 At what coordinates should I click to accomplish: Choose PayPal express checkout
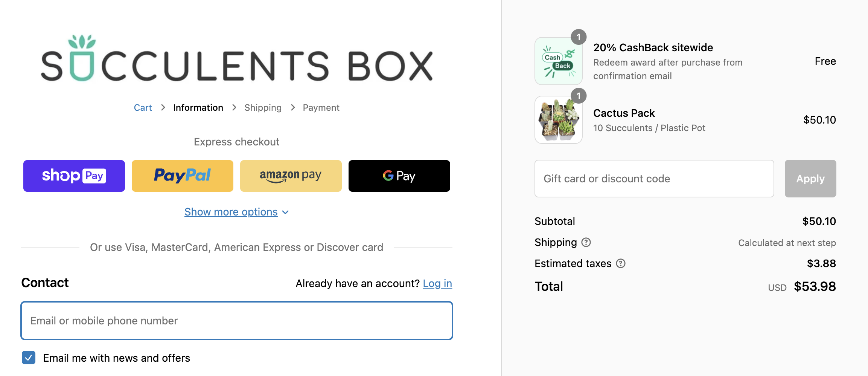click(183, 176)
